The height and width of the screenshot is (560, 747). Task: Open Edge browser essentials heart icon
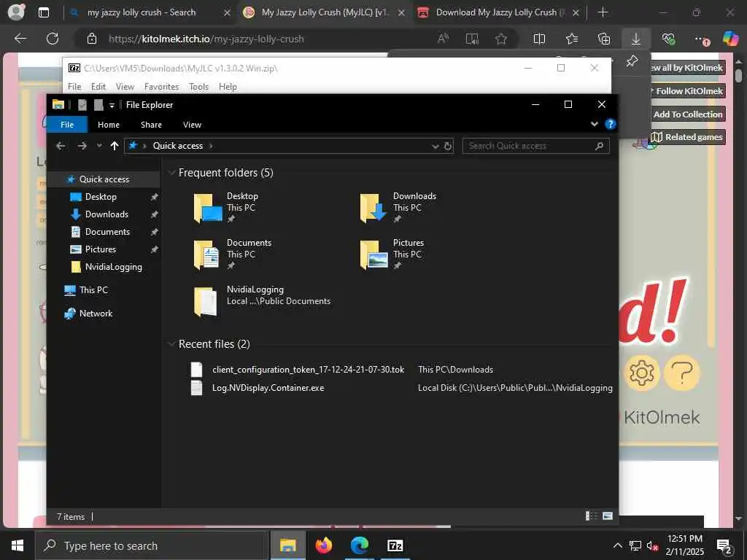pyautogui.click(x=668, y=39)
